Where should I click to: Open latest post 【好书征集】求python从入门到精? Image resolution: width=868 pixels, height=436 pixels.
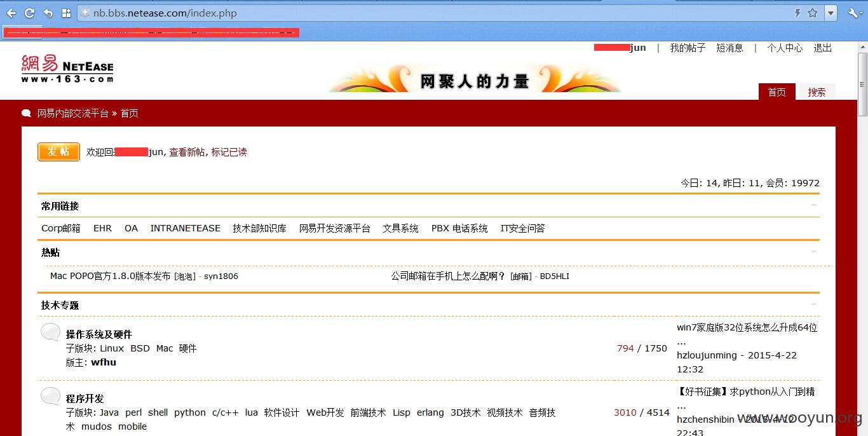coord(746,392)
